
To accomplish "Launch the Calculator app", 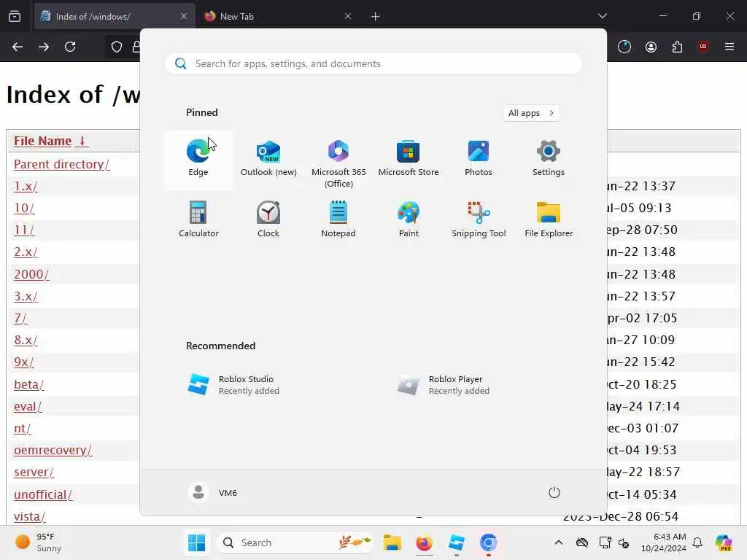I will click(198, 219).
